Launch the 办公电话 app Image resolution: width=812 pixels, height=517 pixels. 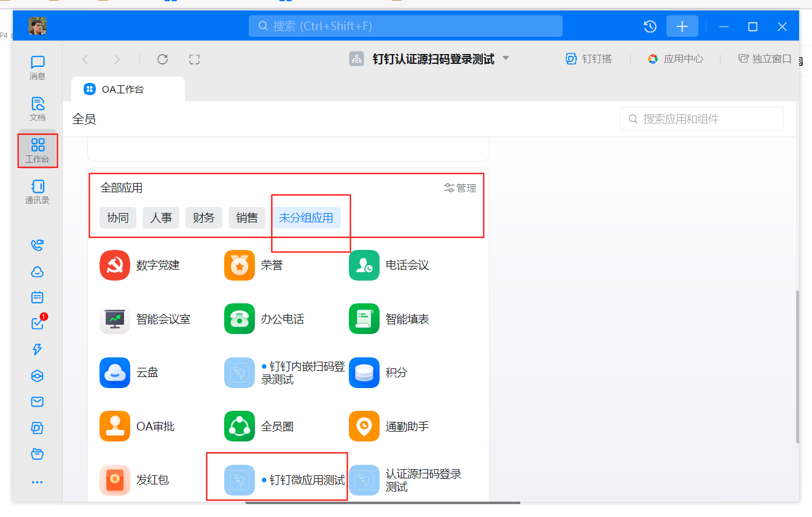pyautogui.click(x=264, y=319)
